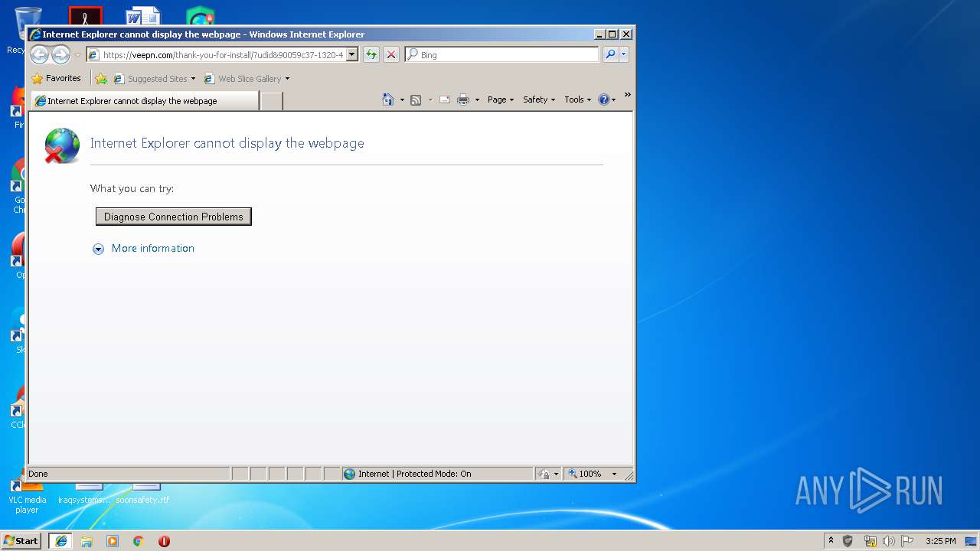Viewport: 980px width, 551px height.
Task: Open Opera from the taskbar
Action: tap(164, 540)
